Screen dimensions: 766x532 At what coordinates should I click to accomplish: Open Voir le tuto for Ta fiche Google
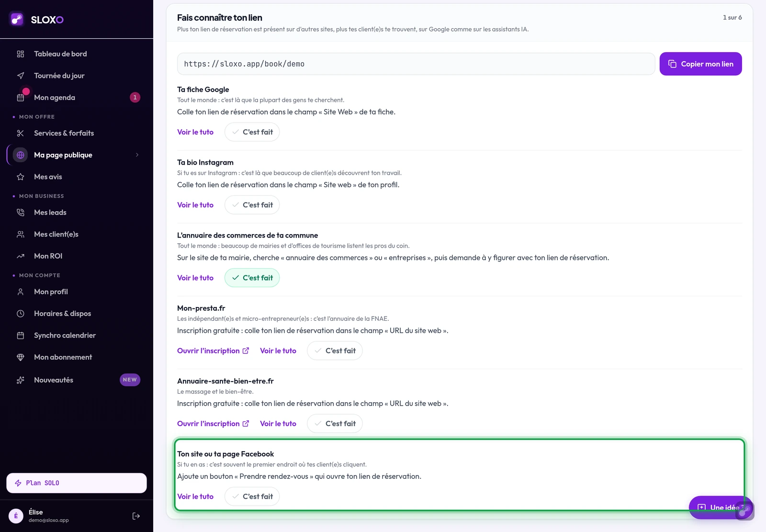coord(195,132)
